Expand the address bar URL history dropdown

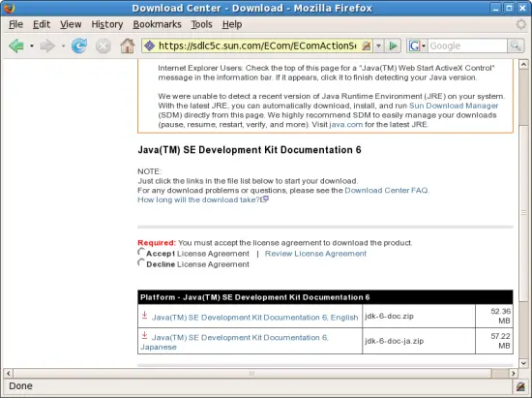click(378, 46)
